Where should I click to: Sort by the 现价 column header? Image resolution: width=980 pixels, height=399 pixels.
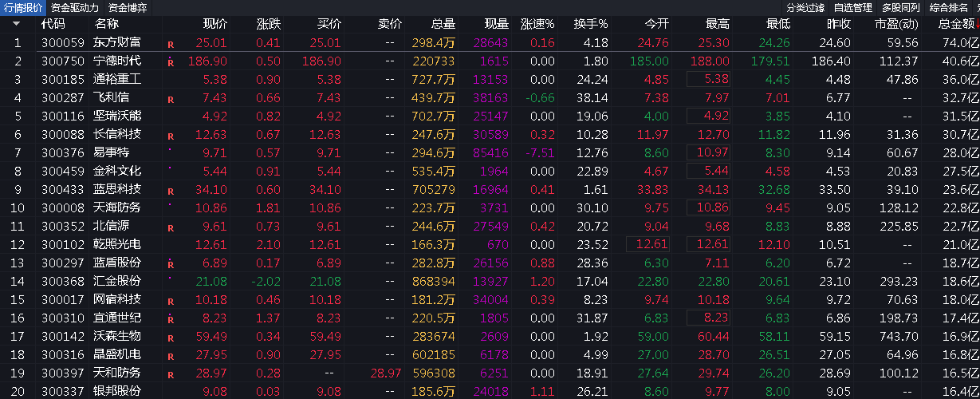215,24
